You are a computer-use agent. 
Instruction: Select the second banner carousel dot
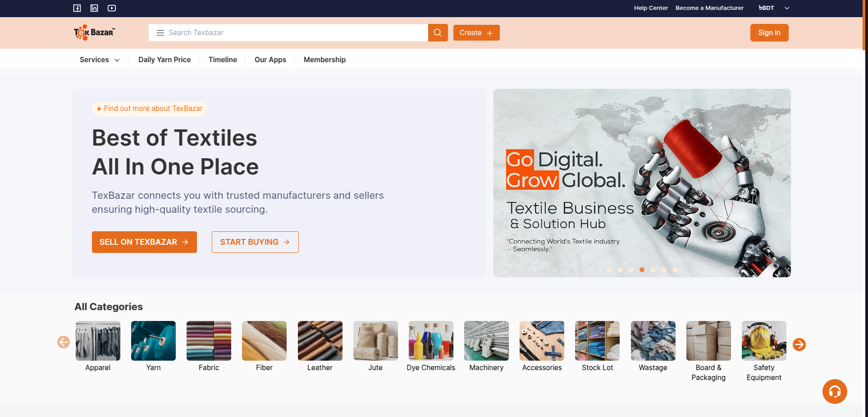point(620,270)
